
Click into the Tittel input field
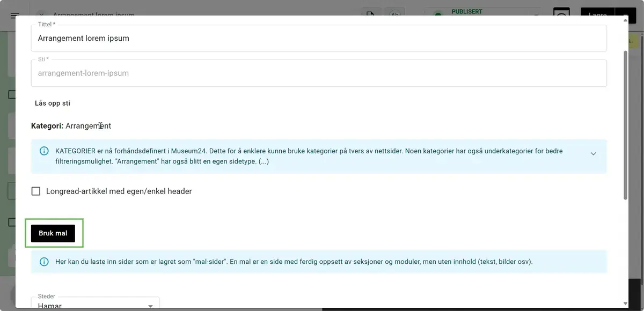pyautogui.click(x=319, y=39)
